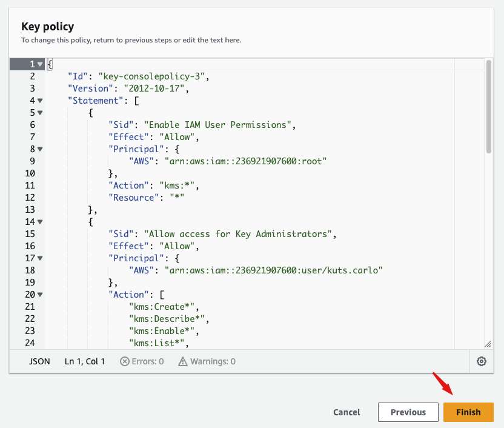Collapse the Key Administrators statement at line 14
Screen dimensions: 504x428
click(x=40, y=222)
